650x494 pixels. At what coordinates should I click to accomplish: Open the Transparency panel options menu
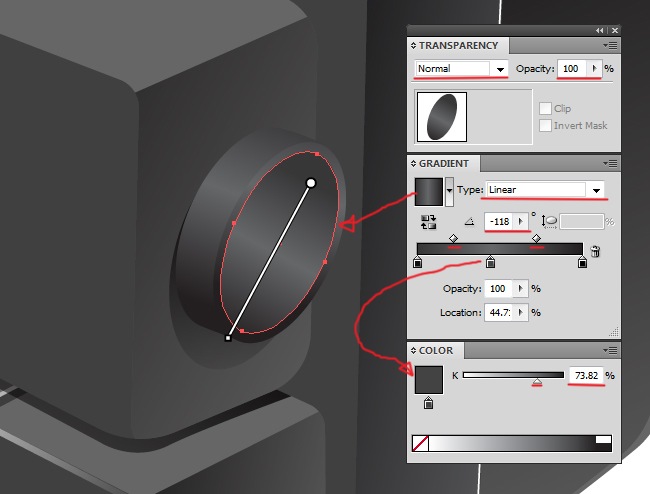pyautogui.click(x=611, y=46)
